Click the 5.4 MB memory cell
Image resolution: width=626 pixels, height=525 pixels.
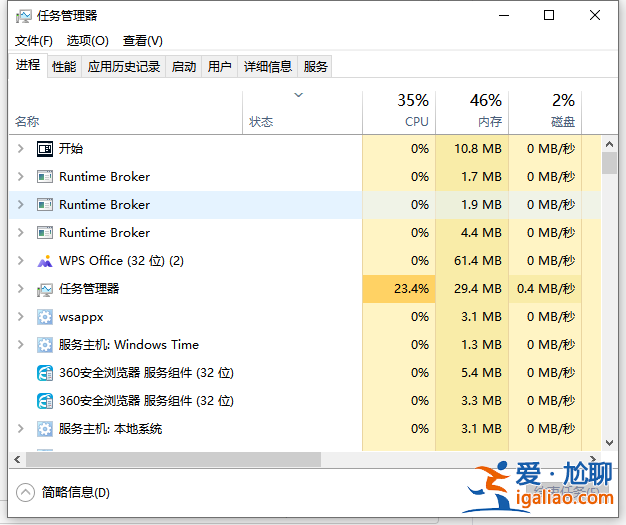click(x=472, y=373)
